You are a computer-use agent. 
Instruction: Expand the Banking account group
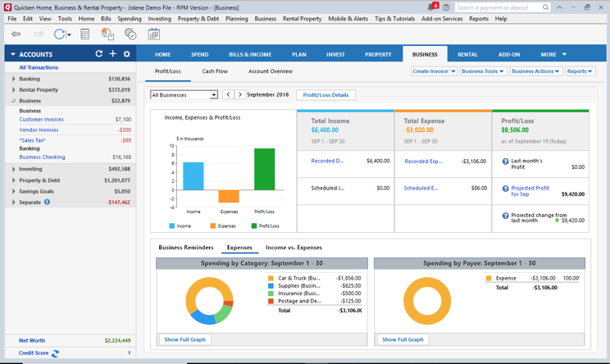14,80
